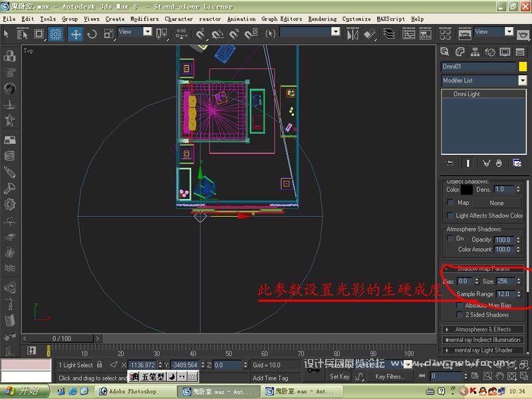Select the Select Object arrow tool
532x399 pixels.
pyautogui.click(x=6, y=34)
